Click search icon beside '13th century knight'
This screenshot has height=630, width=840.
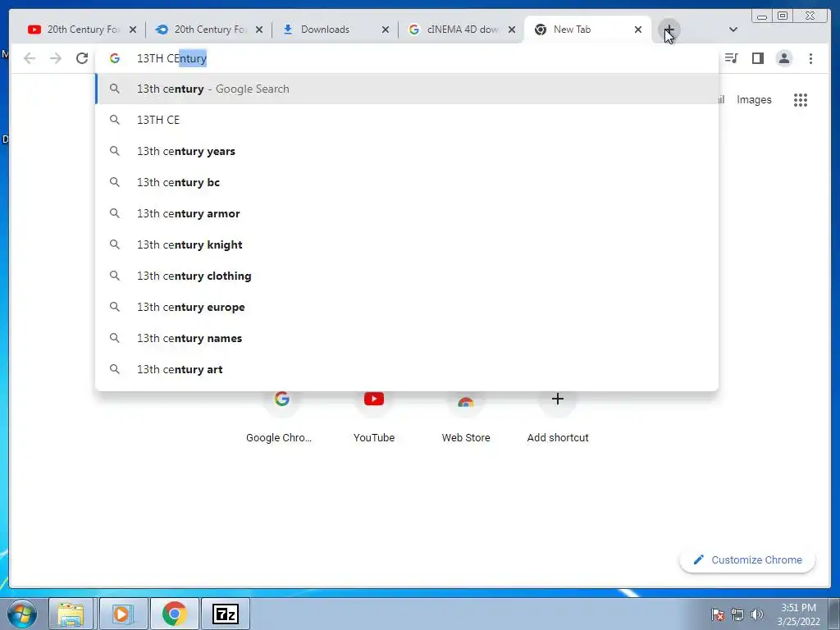[x=115, y=244]
